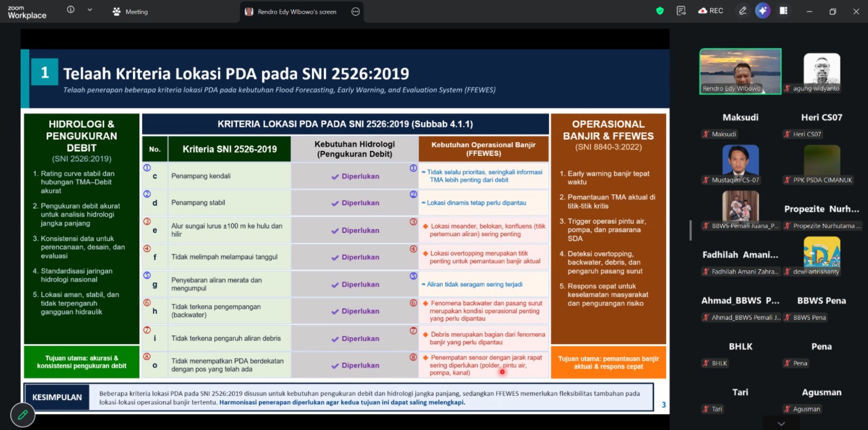Screen dimensions: 868x430
Task: Click agung widyanto's muted microphone icon
Action: [x=787, y=88]
